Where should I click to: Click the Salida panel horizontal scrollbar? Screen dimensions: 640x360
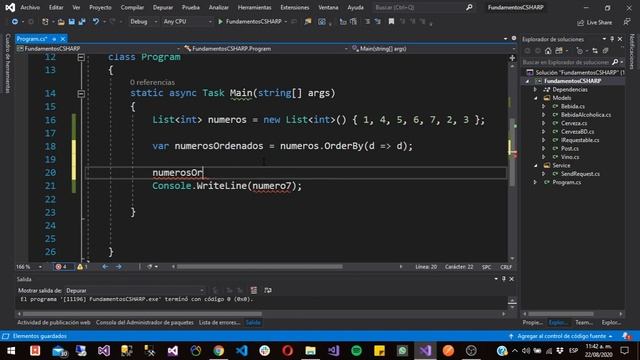142,314
